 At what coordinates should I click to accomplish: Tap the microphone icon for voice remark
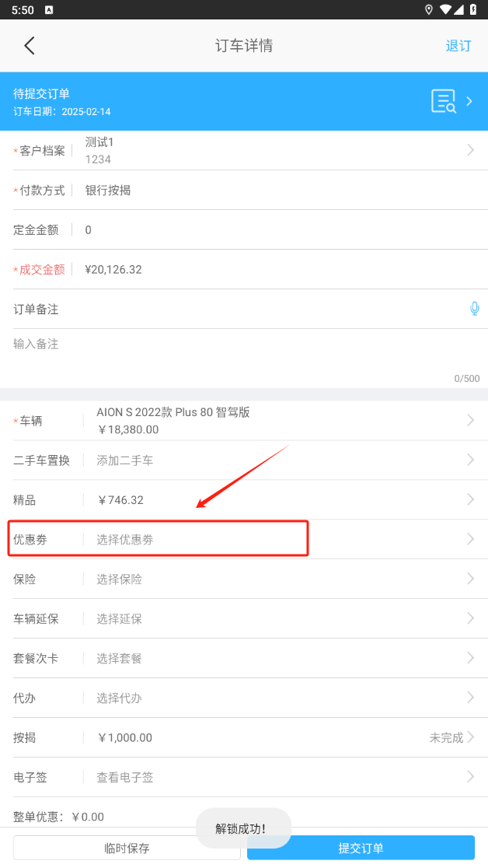tap(474, 309)
